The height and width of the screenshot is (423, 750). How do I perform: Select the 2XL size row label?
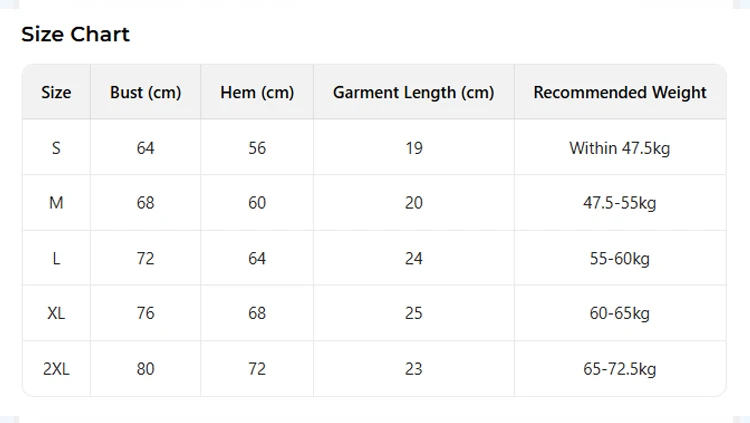point(56,369)
